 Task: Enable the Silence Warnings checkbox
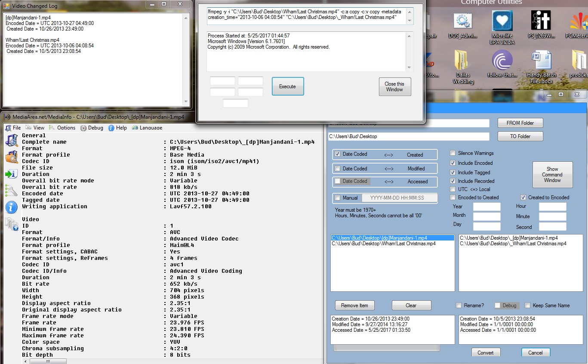(x=453, y=153)
